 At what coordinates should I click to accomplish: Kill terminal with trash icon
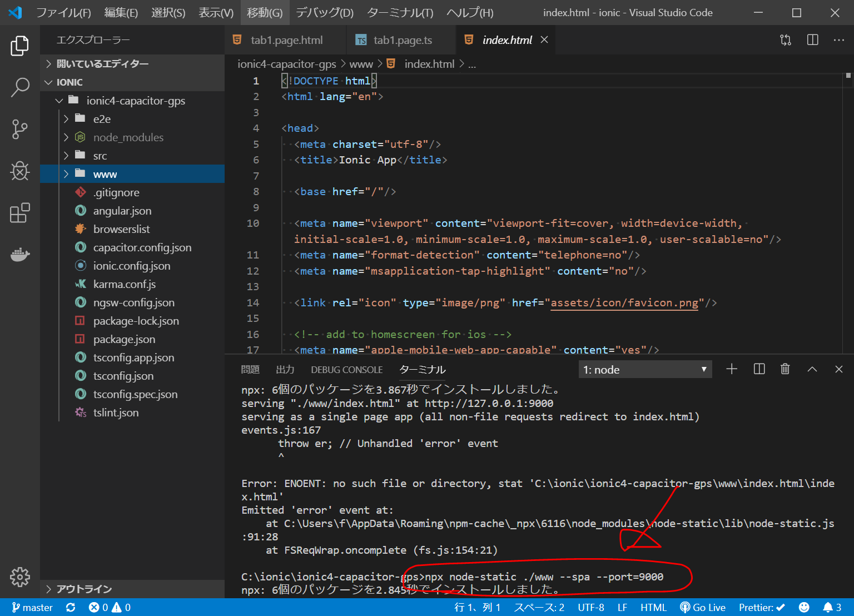(785, 369)
